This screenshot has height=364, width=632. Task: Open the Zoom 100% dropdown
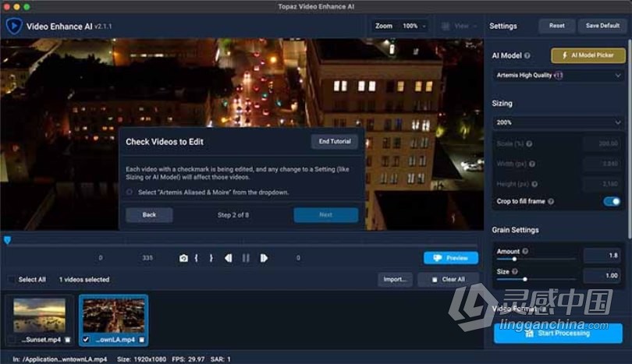point(399,27)
